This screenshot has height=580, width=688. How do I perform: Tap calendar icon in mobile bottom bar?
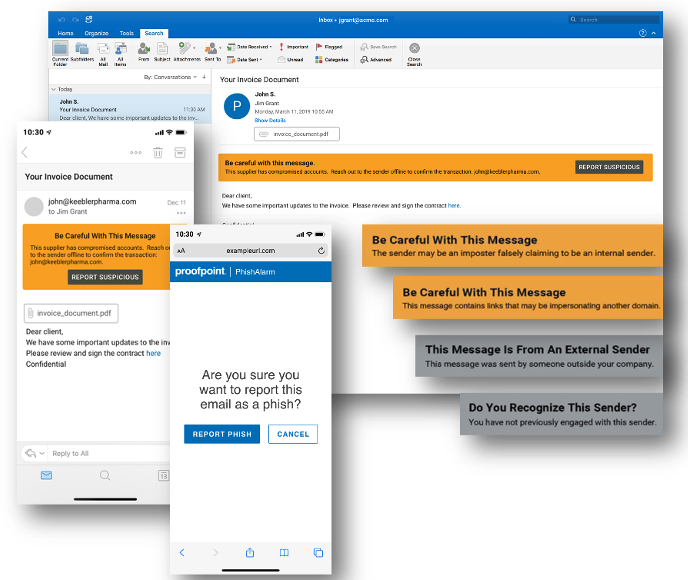pos(163,475)
